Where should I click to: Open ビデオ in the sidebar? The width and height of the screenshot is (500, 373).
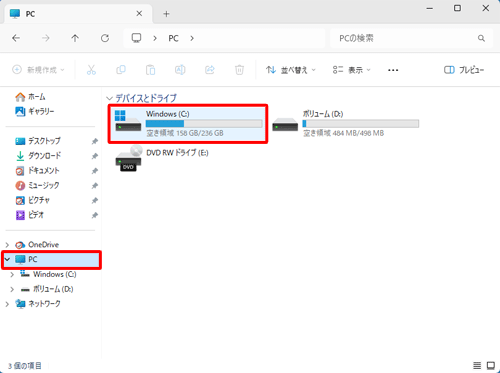30,215
